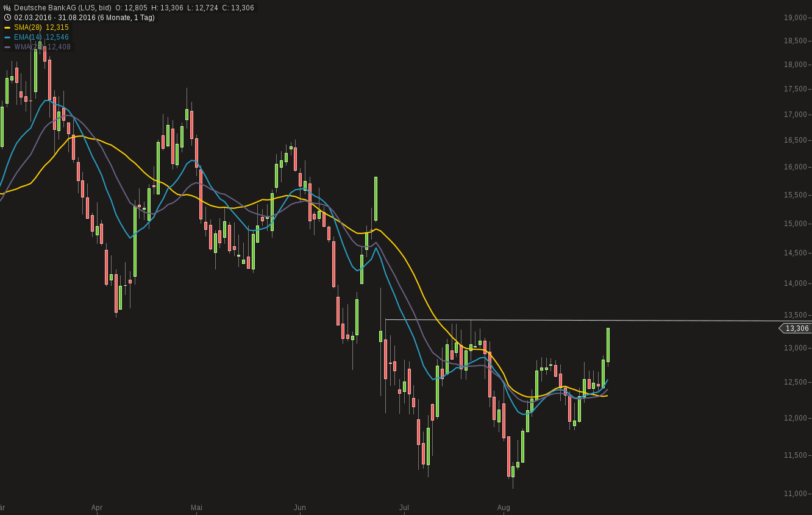Image resolution: width=812 pixels, height=515 pixels.
Task: Click the blue EMA(14) color marker
Action: tap(7, 37)
